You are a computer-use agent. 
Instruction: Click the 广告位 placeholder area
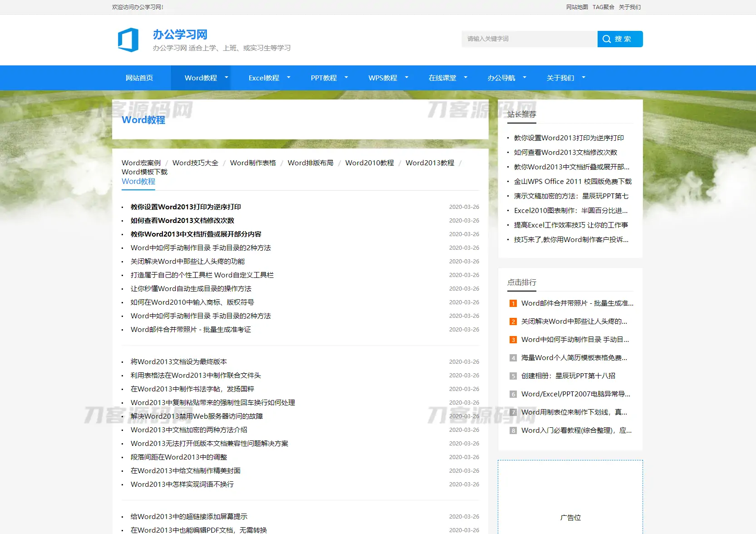click(570, 517)
